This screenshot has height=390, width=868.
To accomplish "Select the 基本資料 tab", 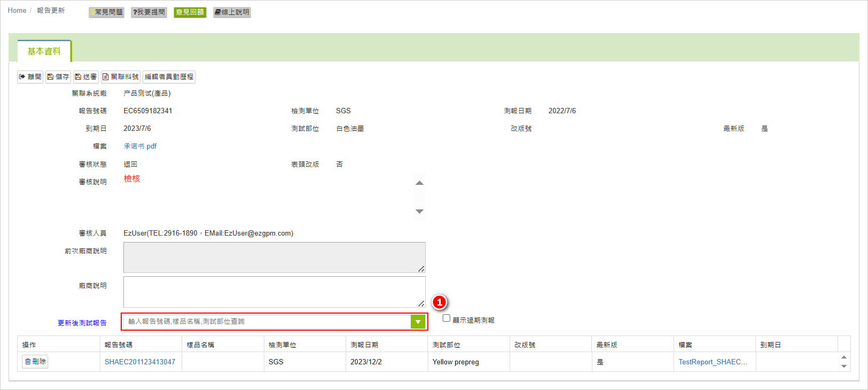I will pos(44,51).
